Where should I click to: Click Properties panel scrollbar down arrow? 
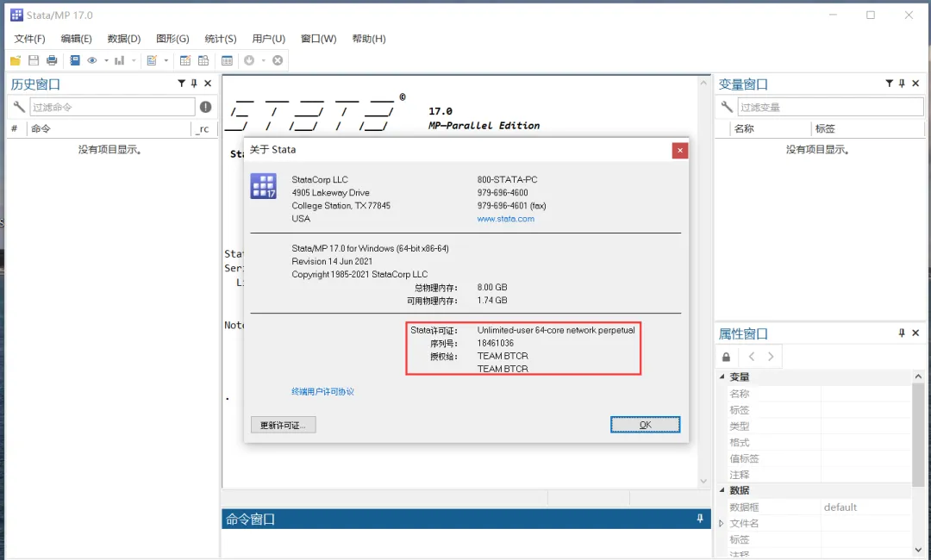918,550
